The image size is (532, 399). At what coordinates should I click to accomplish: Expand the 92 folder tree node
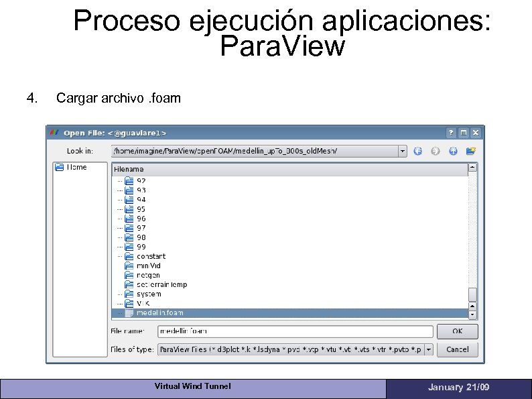point(120,181)
